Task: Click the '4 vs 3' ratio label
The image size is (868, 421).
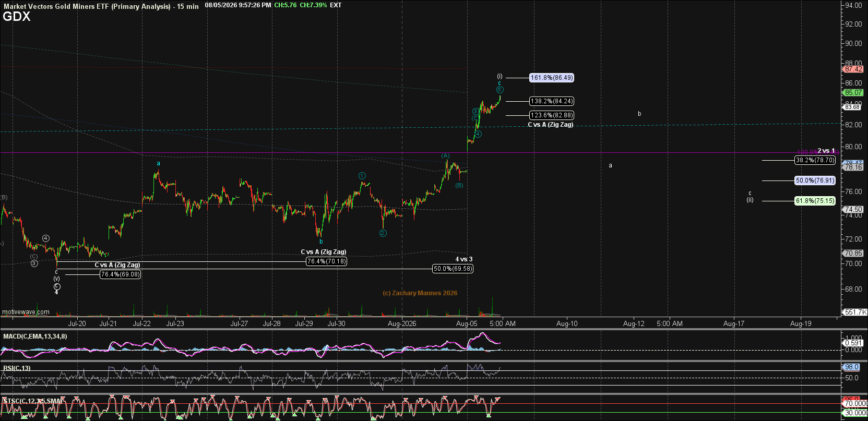Action: point(464,259)
